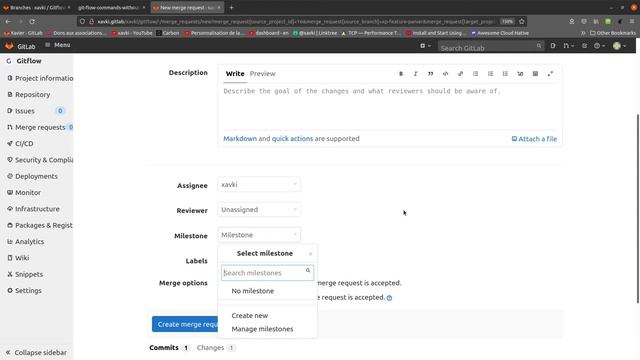This screenshot has width=640, height=360.
Task: Open Security & Compliance in sidebar
Action: click(x=40, y=160)
